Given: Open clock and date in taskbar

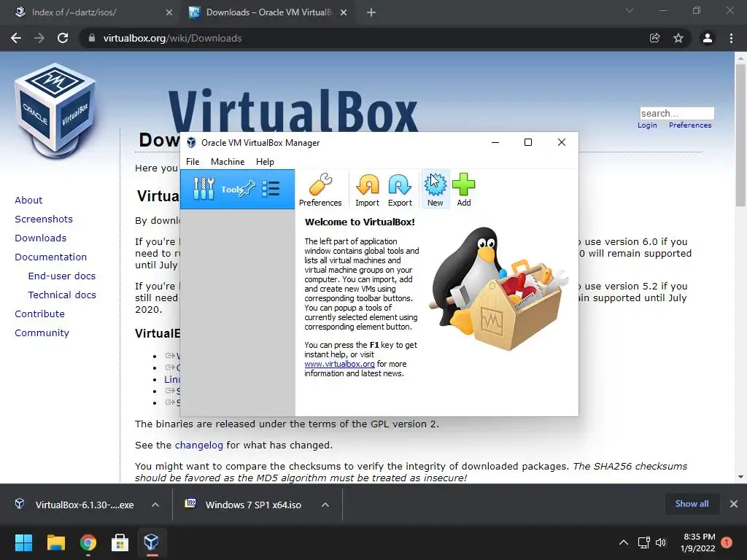Looking at the screenshot, I should pyautogui.click(x=699, y=542).
